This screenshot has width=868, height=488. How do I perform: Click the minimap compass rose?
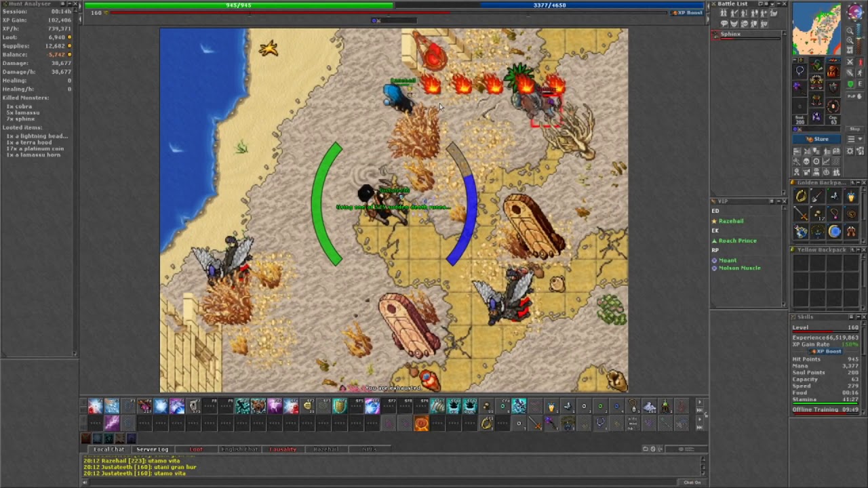(x=854, y=12)
